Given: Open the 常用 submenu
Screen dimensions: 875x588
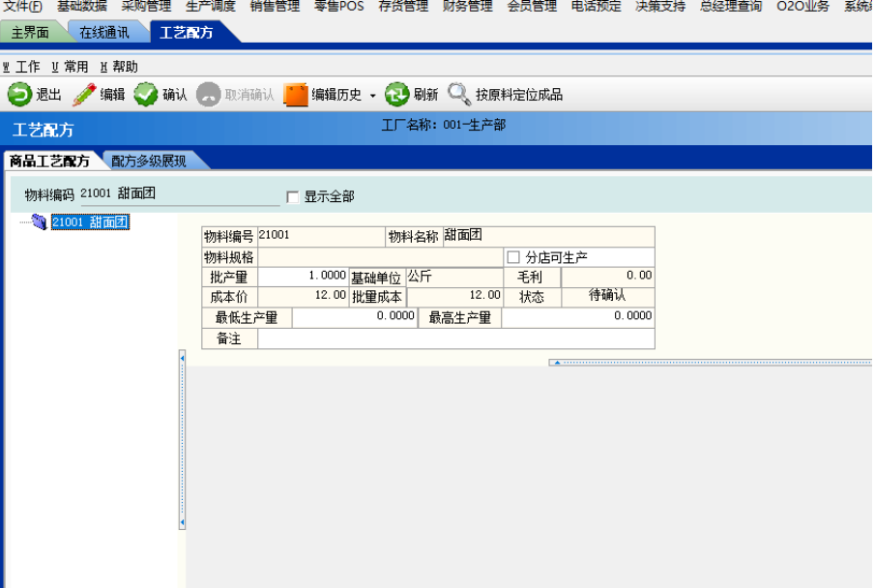Looking at the screenshot, I should click(71, 67).
